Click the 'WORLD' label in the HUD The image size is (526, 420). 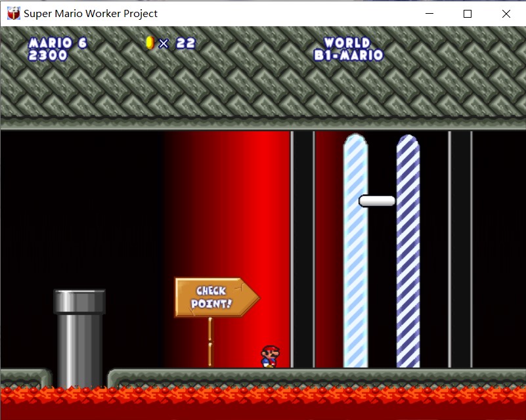point(347,43)
